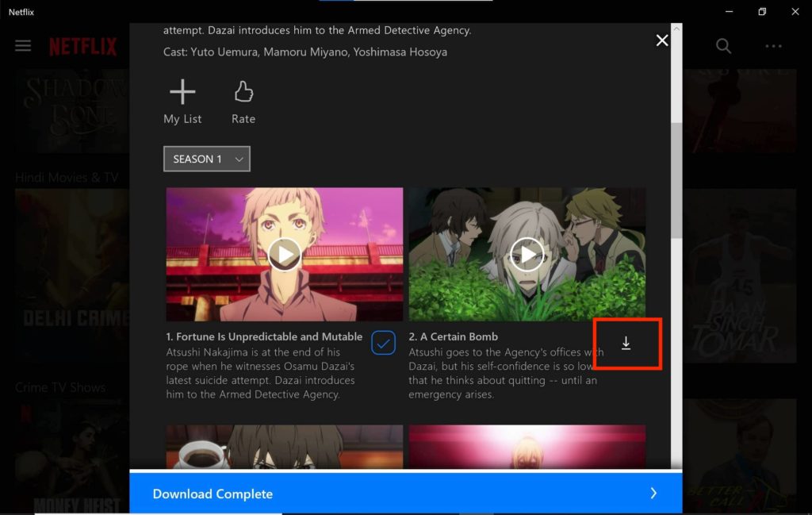Viewport: 812px width, 515px height.
Task: Download episode 2 'A Certain Bomb'
Action: tap(626, 343)
